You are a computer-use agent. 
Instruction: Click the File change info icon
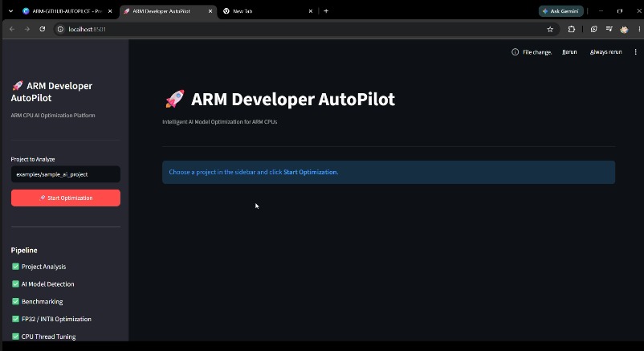515,52
